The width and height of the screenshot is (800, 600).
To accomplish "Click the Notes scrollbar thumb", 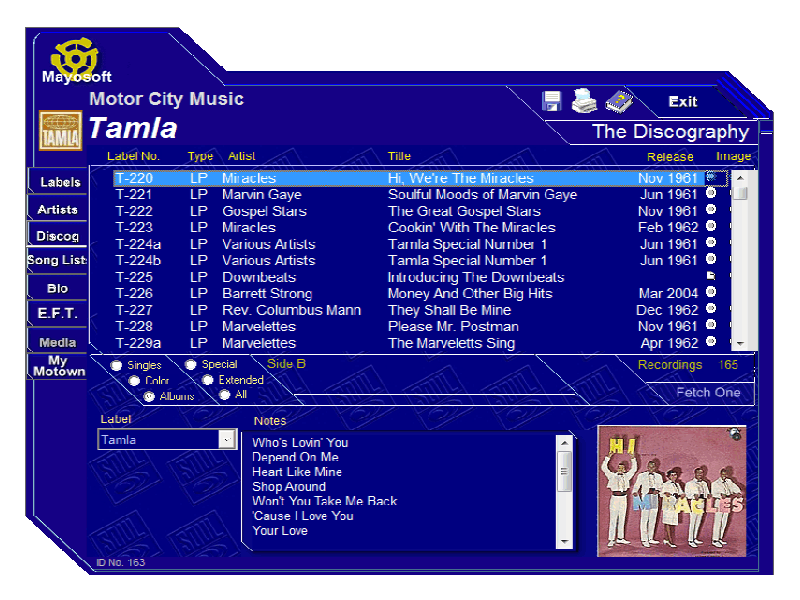I will [564, 471].
